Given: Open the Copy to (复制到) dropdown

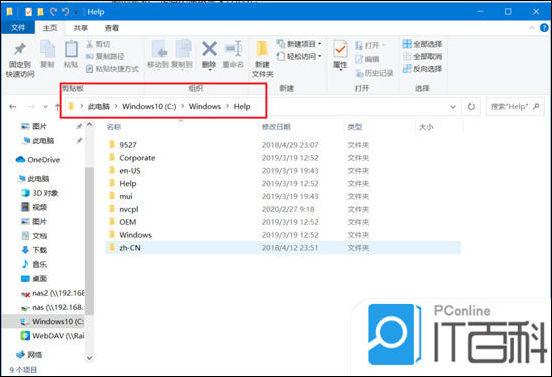Looking at the screenshot, I should coord(182,55).
